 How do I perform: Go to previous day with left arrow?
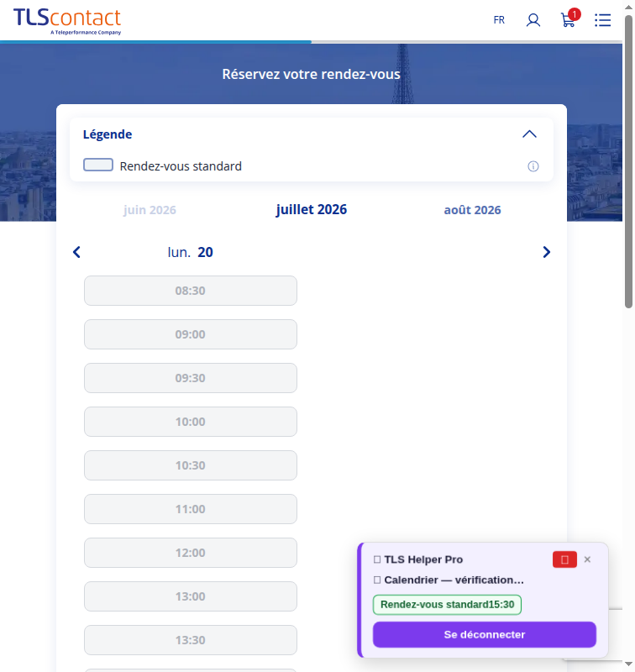[x=76, y=252]
